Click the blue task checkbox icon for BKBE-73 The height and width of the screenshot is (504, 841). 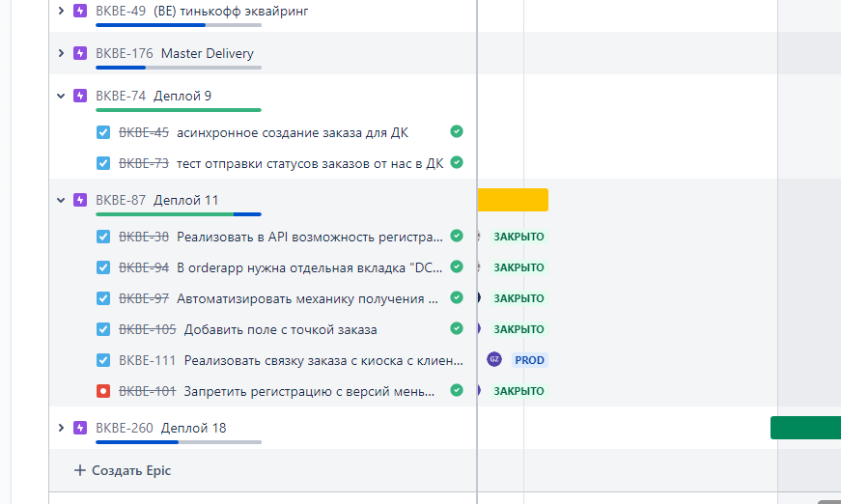pos(103,163)
